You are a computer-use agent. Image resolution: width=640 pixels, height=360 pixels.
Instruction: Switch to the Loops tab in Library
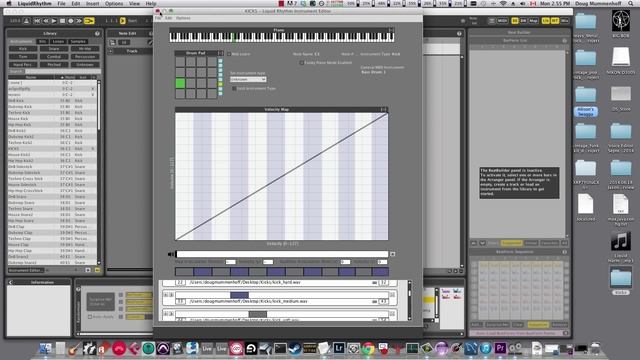pos(58,42)
